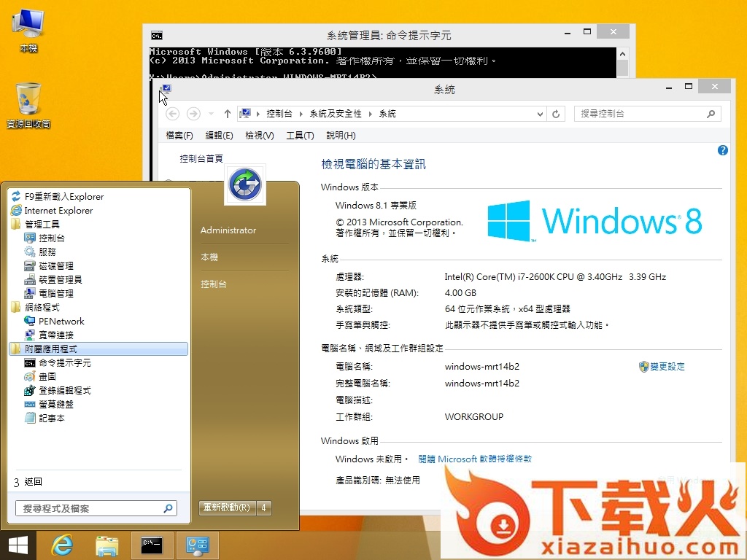Open 裝置管理員 device manager entry

[60, 279]
